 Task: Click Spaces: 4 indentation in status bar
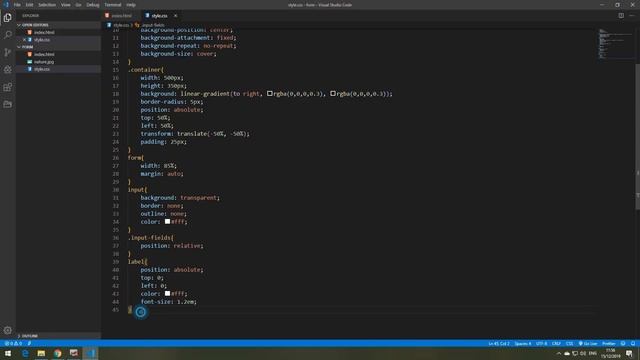[x=523, y=344]
